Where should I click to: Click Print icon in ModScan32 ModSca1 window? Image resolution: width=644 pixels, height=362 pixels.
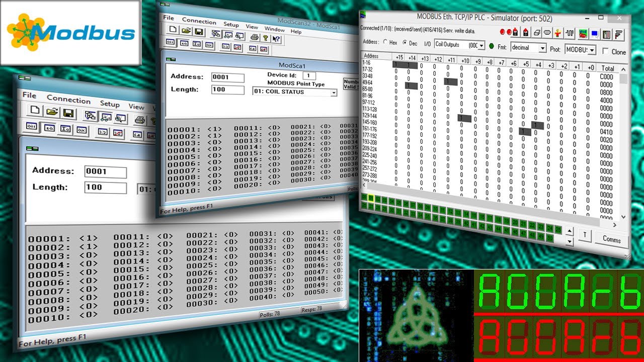(x=255, y=37)
